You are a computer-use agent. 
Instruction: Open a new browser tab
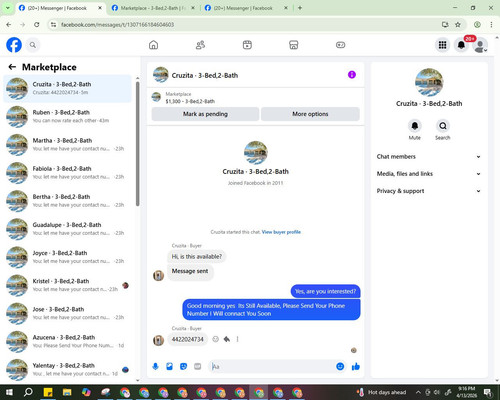coord(300,8)
